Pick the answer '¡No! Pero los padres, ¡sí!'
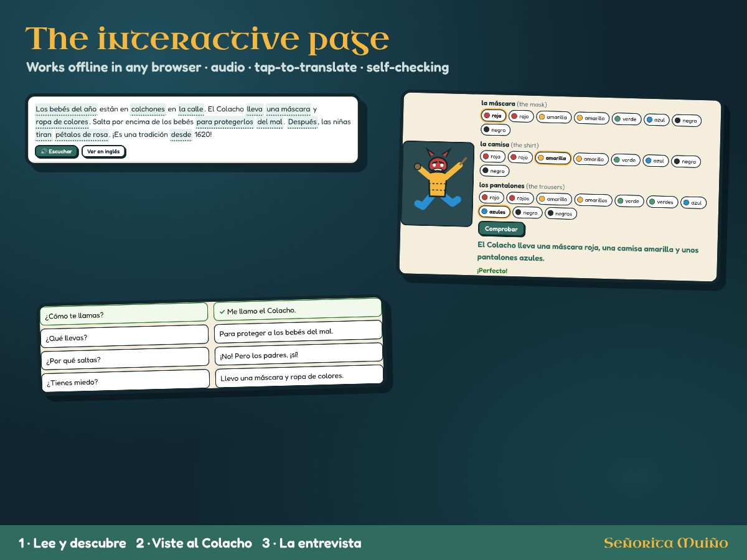747x560 pixels. [298, 354]
